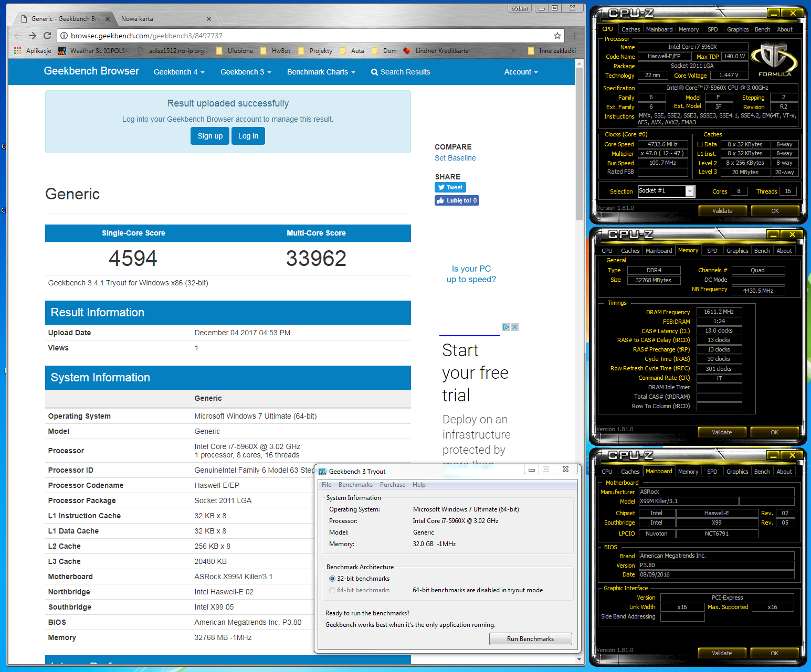Click the Set Baseline link
This screenshot has height=672, width=811.
click(455, 158)
